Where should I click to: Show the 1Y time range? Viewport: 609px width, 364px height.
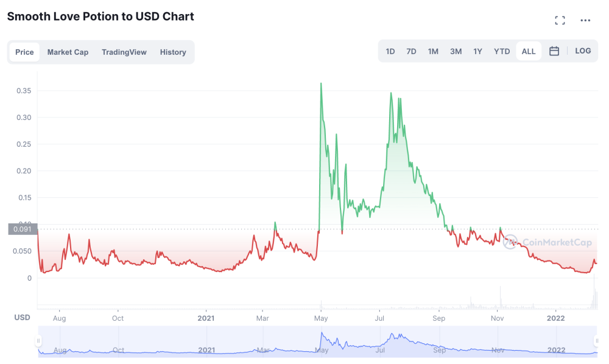pos(477,52)
